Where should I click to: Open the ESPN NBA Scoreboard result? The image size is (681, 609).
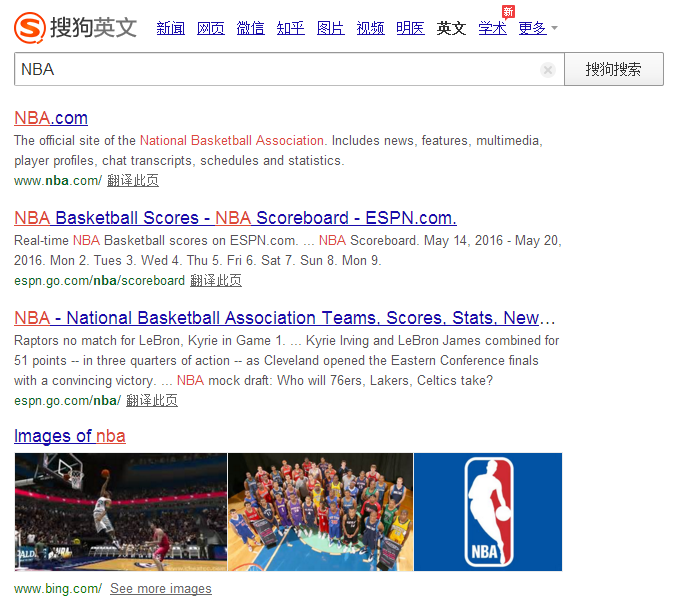pyautogui.click(x=235, y=218)
